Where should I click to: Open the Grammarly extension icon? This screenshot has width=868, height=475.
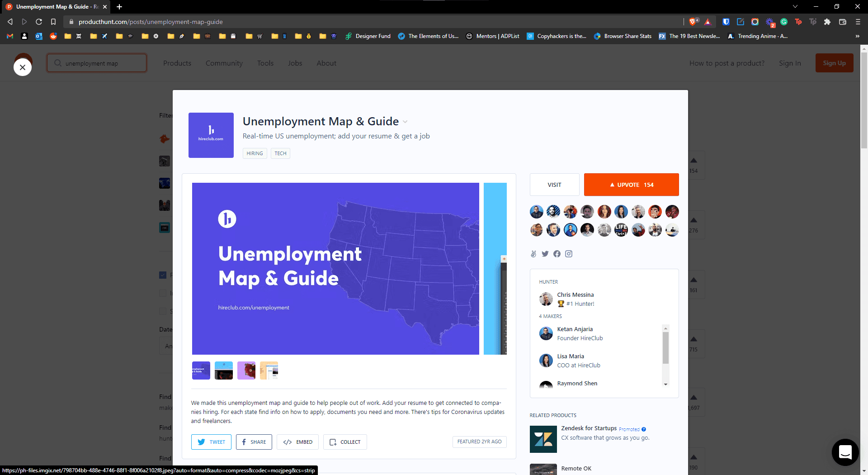pos(784,22)
